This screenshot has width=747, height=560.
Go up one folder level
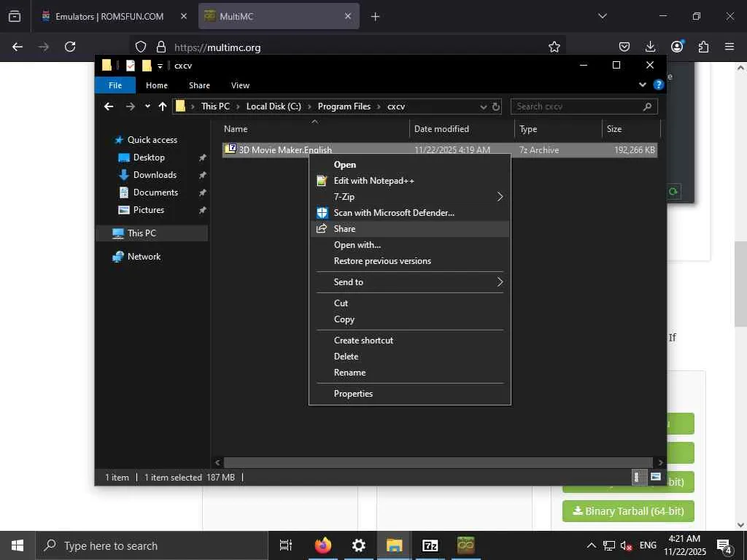tap(163, 106)
